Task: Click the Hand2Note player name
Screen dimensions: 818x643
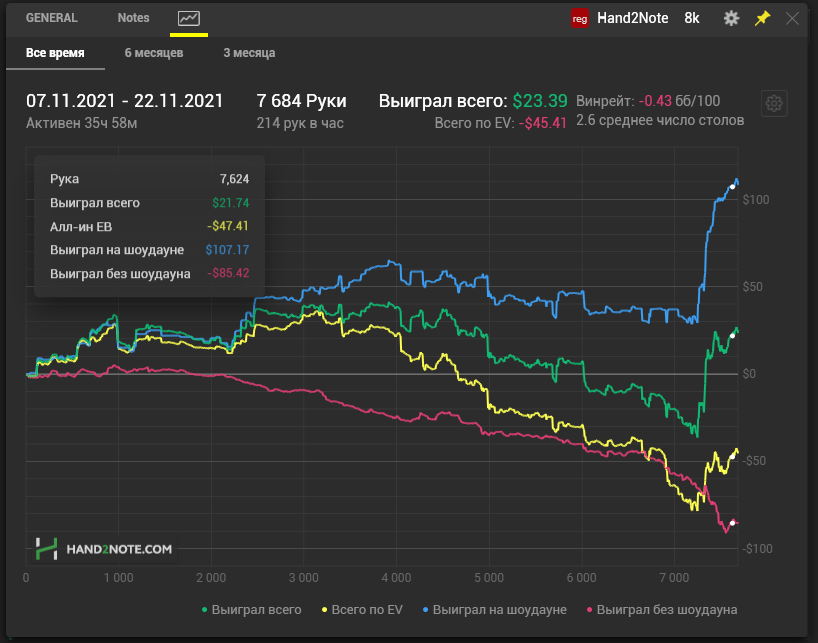Action: click(634, 18)
